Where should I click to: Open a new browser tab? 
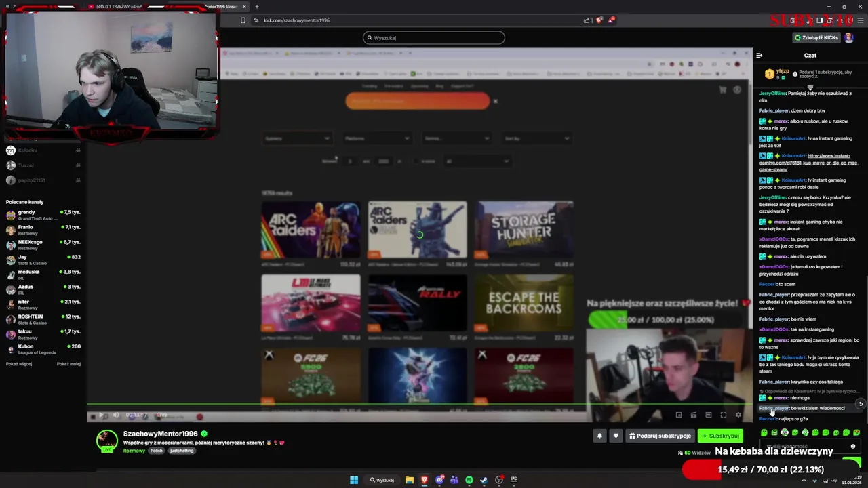256,7
